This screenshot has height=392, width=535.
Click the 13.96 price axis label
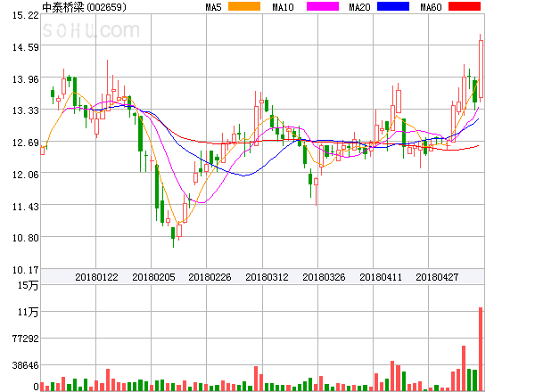click(26, 79)
